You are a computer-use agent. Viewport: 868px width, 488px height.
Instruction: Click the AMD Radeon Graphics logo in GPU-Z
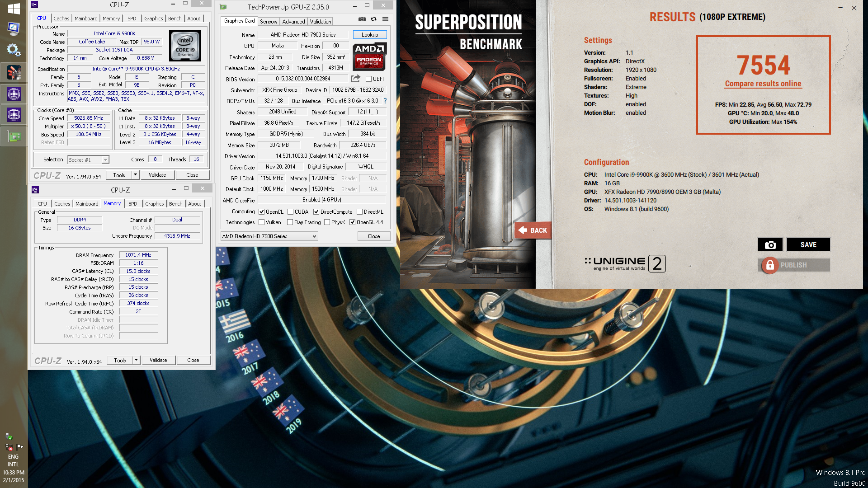click(x=369, y=56)
